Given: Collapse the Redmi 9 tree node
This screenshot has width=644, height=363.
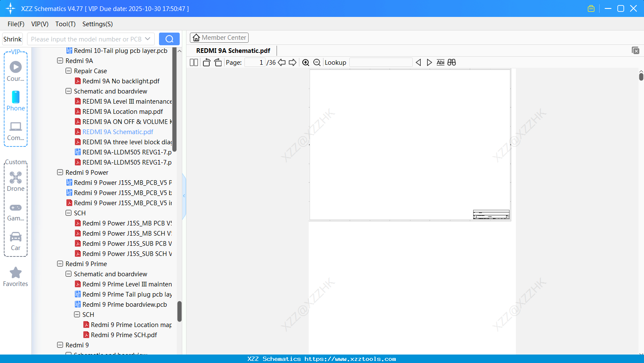Looking at the screenshot, I should click(x=60, y=345).
